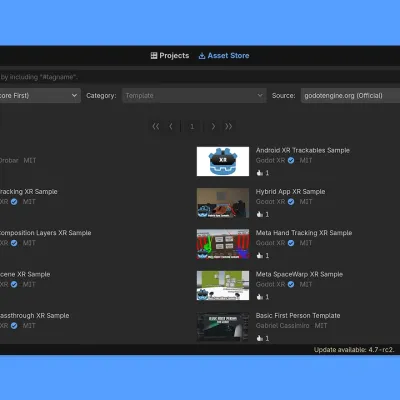The width and height of the screenshot is (400, 400).
Task: Open Meta Hand Tracking XR Sample thumbnail
Action: pos(223,244)
